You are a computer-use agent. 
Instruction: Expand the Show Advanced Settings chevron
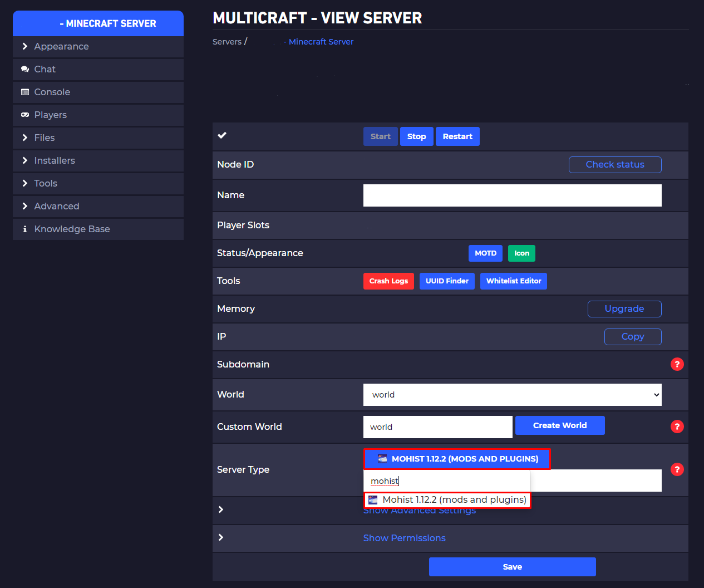tap(221, 510)
